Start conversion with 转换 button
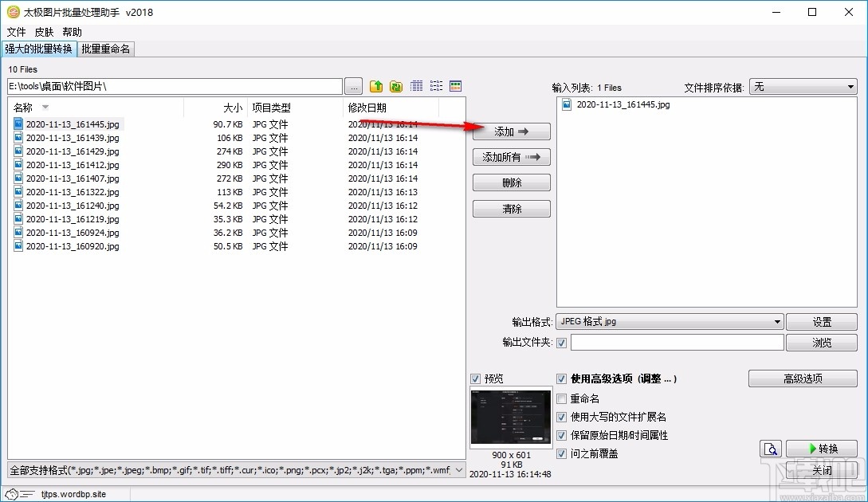The height and width of the screenshot is (502, 868). 822,449
